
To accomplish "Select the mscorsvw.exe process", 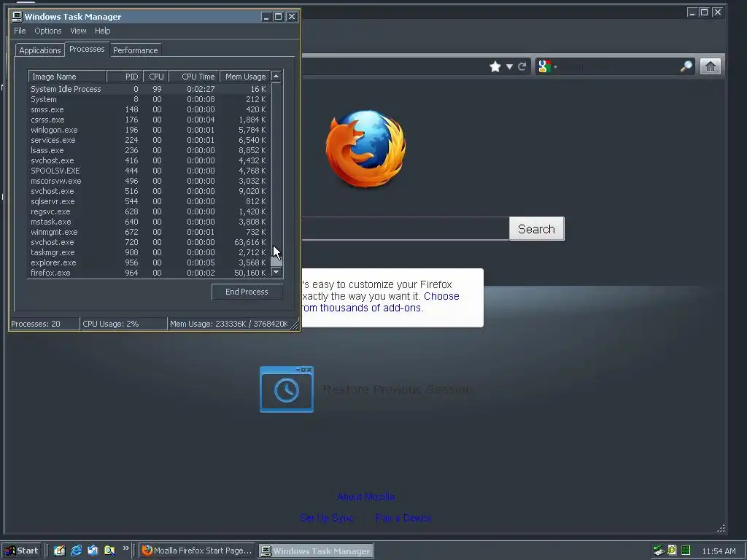I will 149,181.
